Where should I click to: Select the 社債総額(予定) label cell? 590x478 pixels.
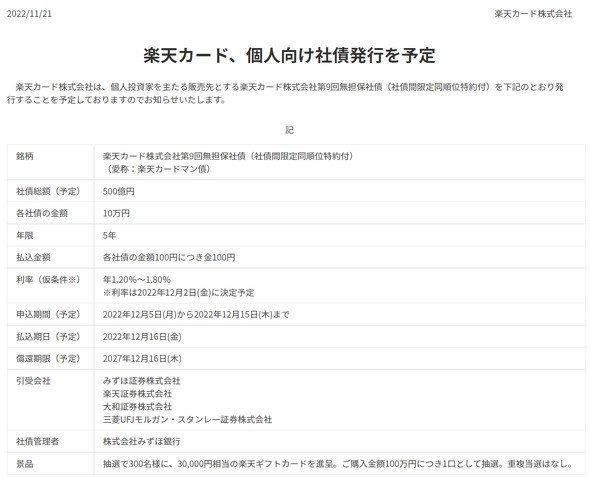[48, 191]
